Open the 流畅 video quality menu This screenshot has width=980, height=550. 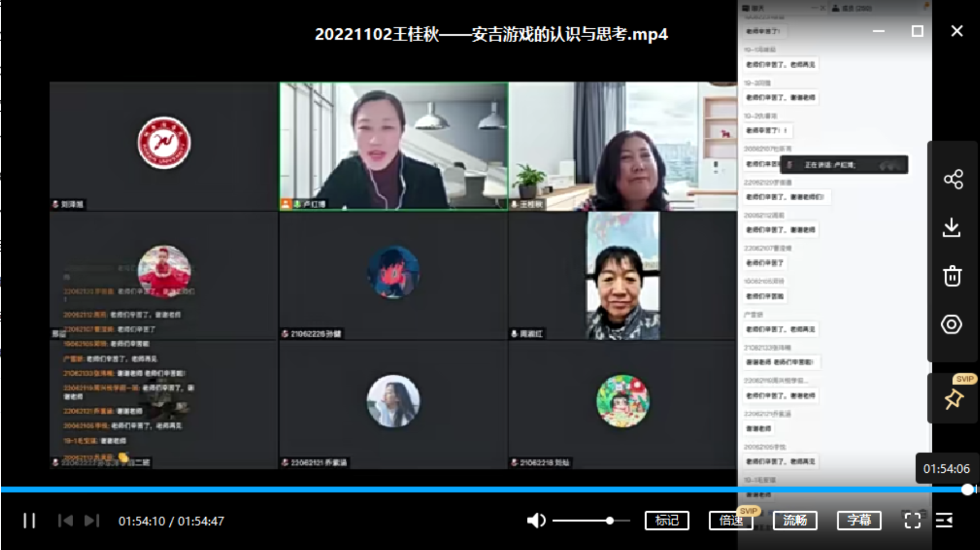click(x=795, y=521)
